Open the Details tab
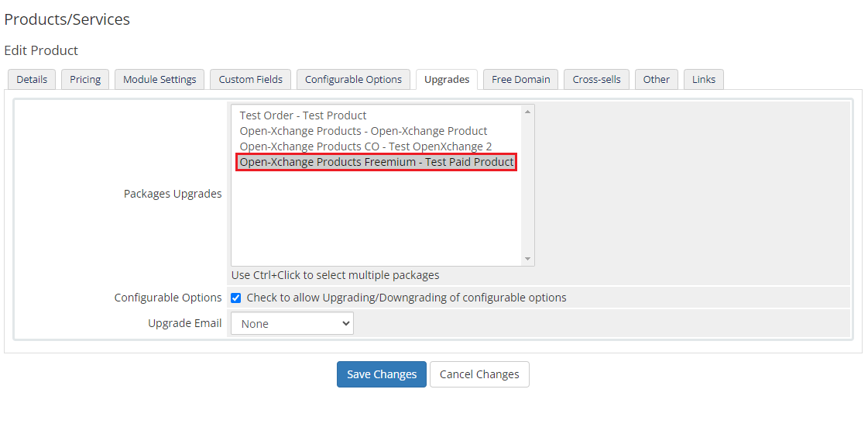 pos(32,79)
